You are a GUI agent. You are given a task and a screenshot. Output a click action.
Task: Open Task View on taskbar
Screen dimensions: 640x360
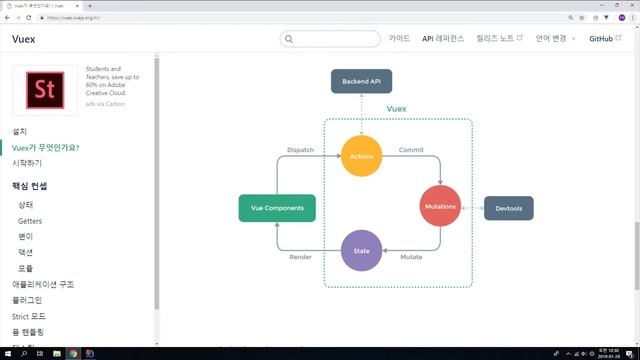tap(40, 353)
